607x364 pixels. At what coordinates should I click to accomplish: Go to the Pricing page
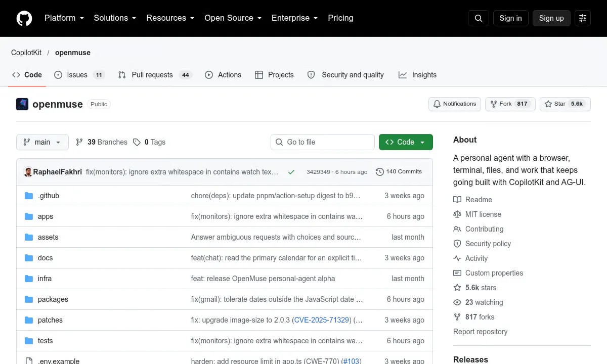tap(340, 18)
